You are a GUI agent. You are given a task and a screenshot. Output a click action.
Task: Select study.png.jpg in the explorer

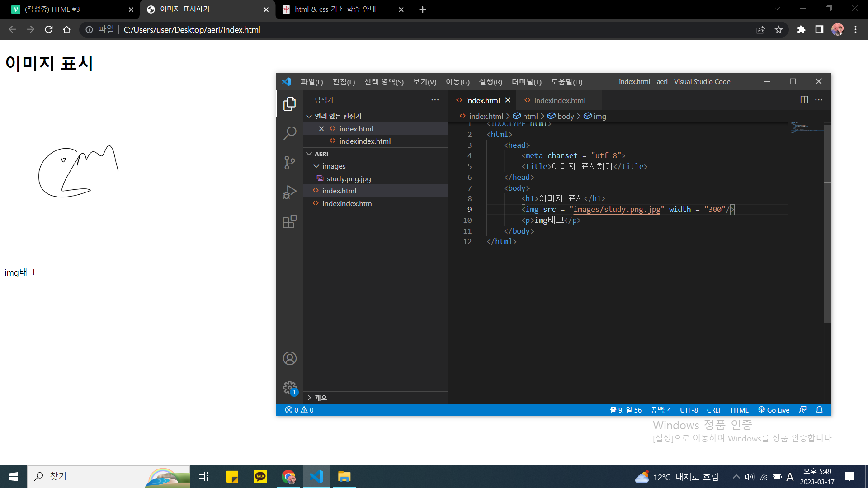(349, 178)
